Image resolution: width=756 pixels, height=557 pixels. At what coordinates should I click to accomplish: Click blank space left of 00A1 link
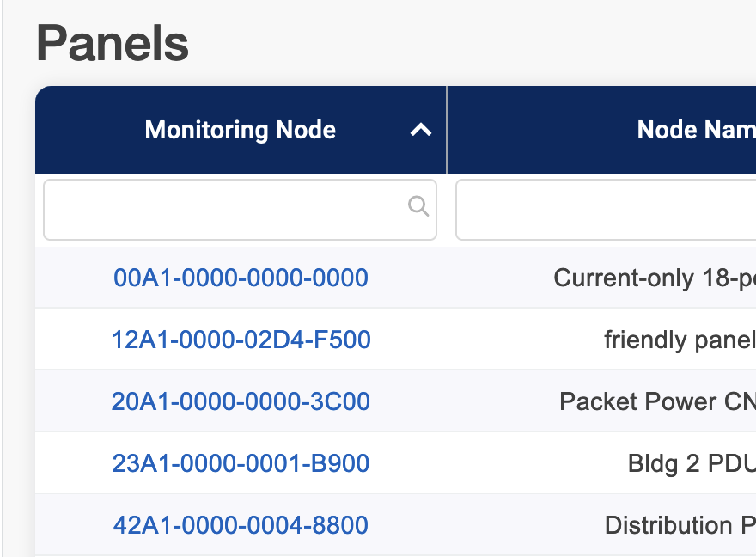(x=73, y=278)
